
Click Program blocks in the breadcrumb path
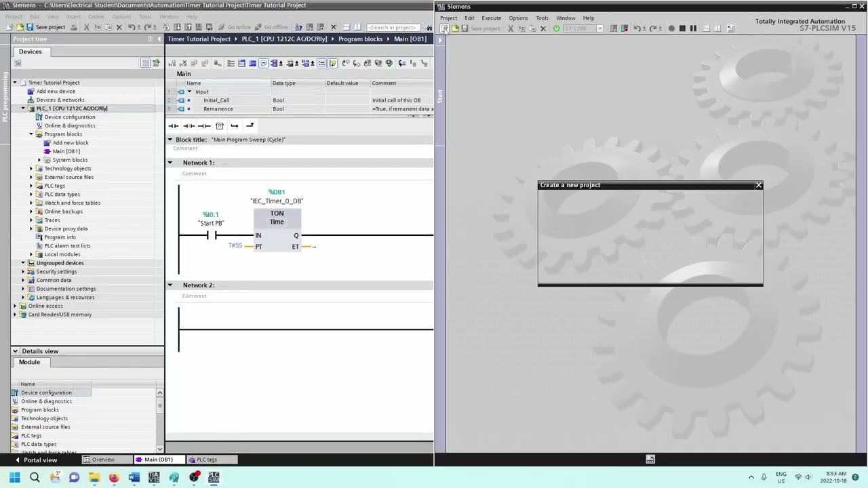click(360, 39)
